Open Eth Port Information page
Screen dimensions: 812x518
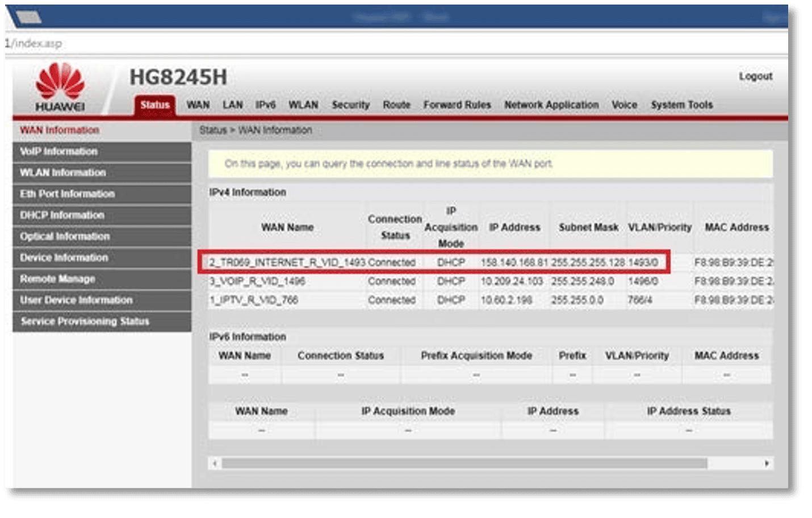click(68, 194)
